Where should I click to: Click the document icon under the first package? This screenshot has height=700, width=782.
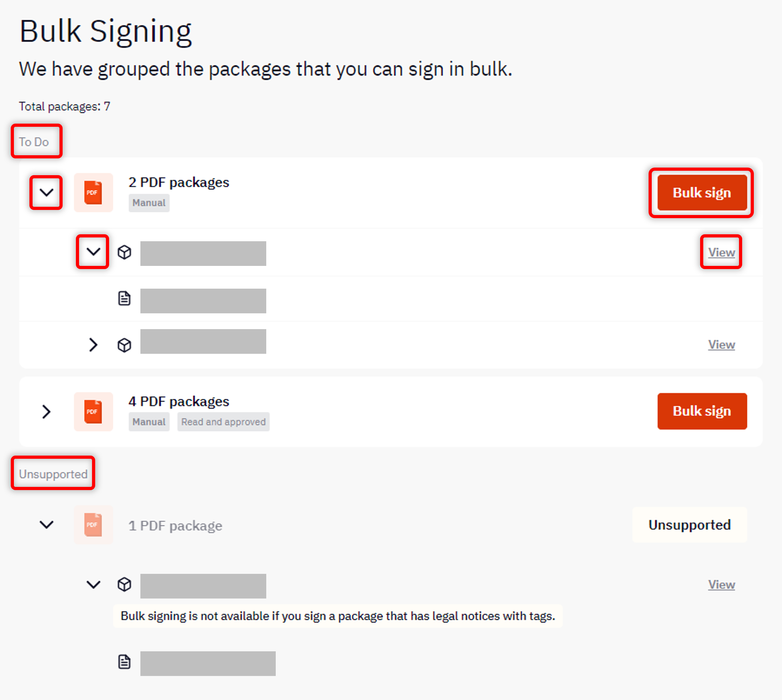tap(124, 298)
